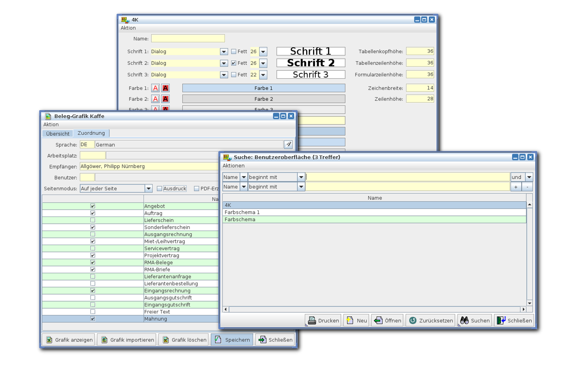The height and width of the screenshot is (392, 588).
Task: Toggle the Ausdruck checkbox
Action: 159,188
